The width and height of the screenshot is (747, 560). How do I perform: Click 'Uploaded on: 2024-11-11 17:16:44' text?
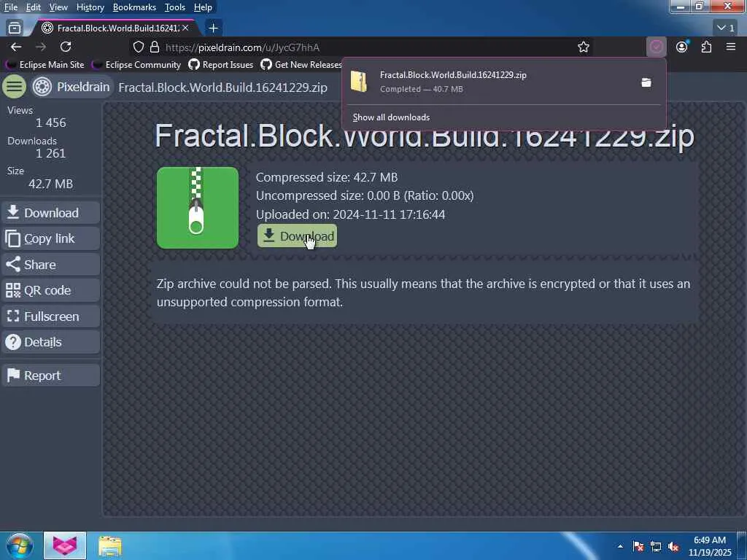click(350, 214)
